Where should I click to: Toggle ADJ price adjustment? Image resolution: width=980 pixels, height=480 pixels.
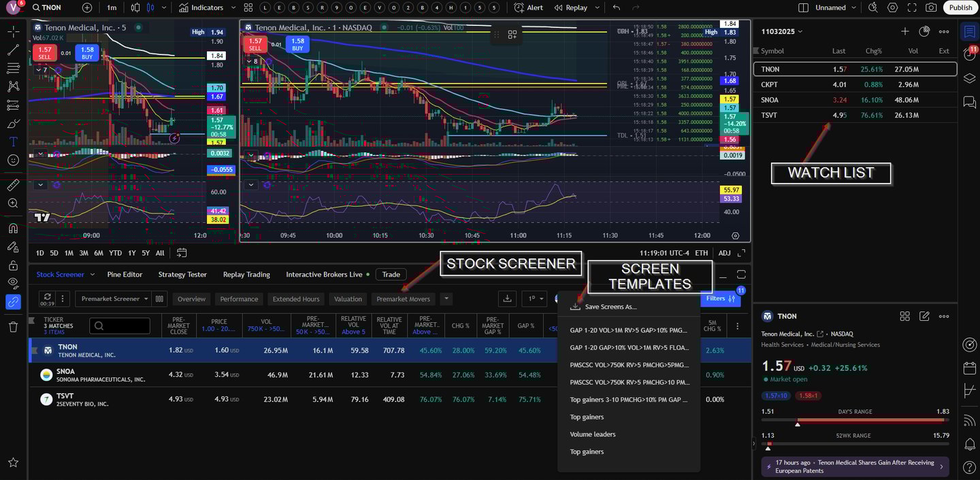(x=724, y=253)
